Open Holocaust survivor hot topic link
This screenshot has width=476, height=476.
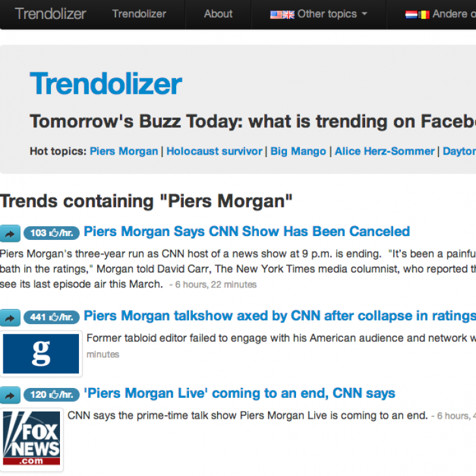pos(215,151)
